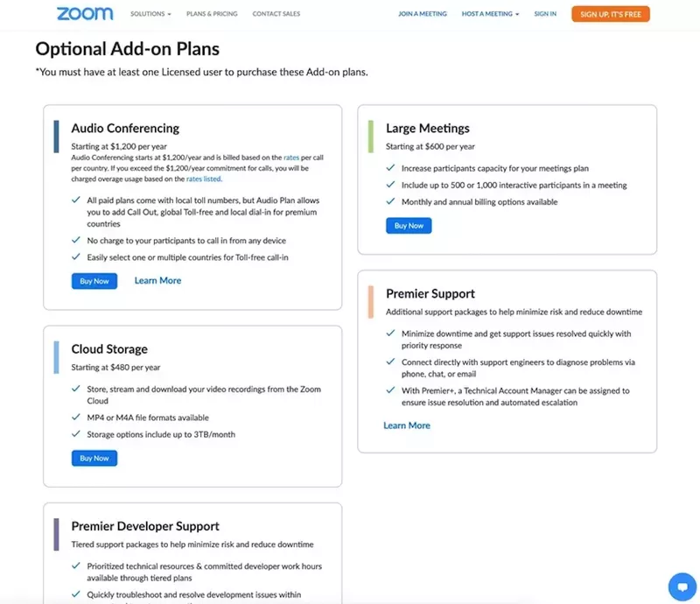Click the checkmark next to 'Monthly and annual billing options available'
This screenshot has height=604, width=700.
click(x=391, y=202)
